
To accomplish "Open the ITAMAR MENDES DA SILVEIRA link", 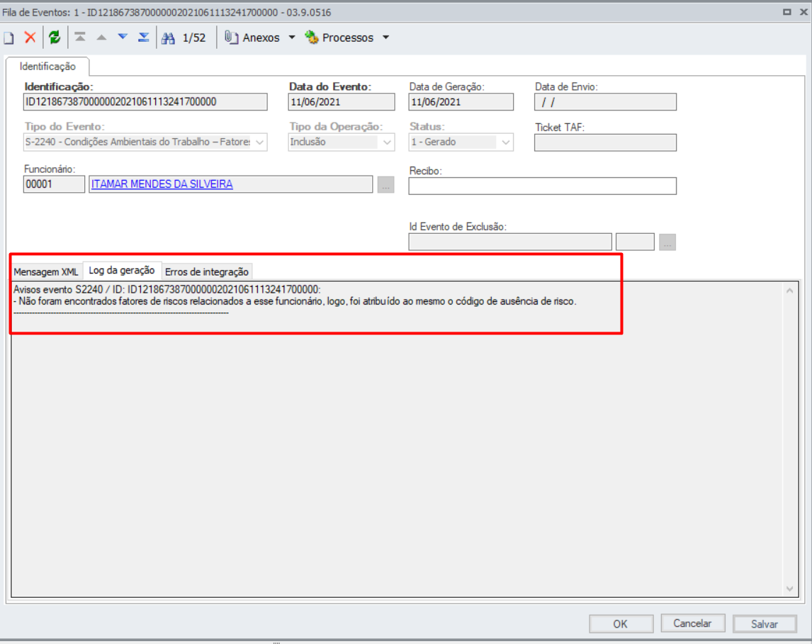I will tap(162, 183).
